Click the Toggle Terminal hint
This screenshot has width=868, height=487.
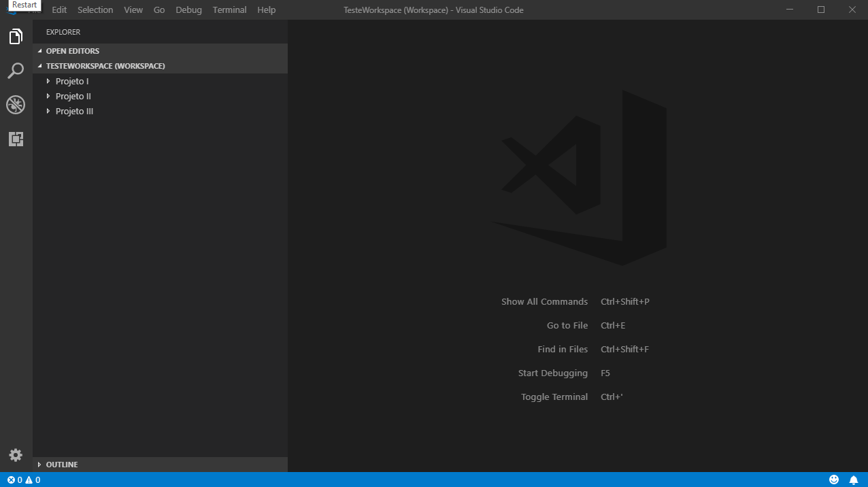(554, 397)
